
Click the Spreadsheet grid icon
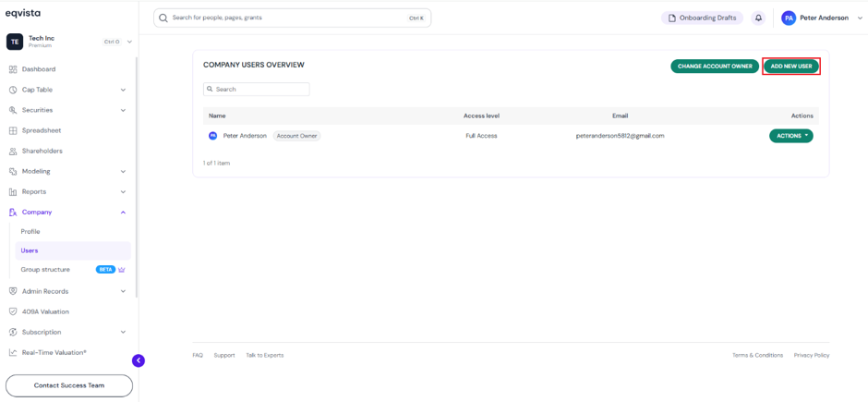[x=13, y=130]
